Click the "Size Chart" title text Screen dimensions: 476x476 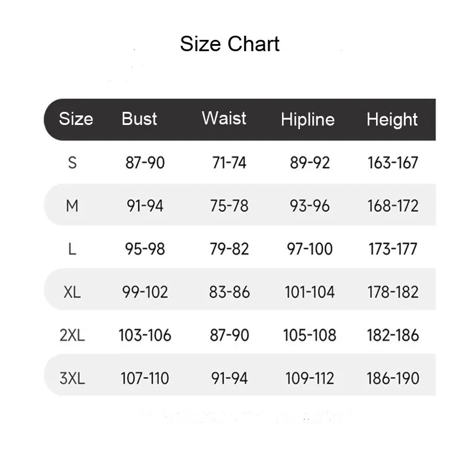(x=230, y=44)
